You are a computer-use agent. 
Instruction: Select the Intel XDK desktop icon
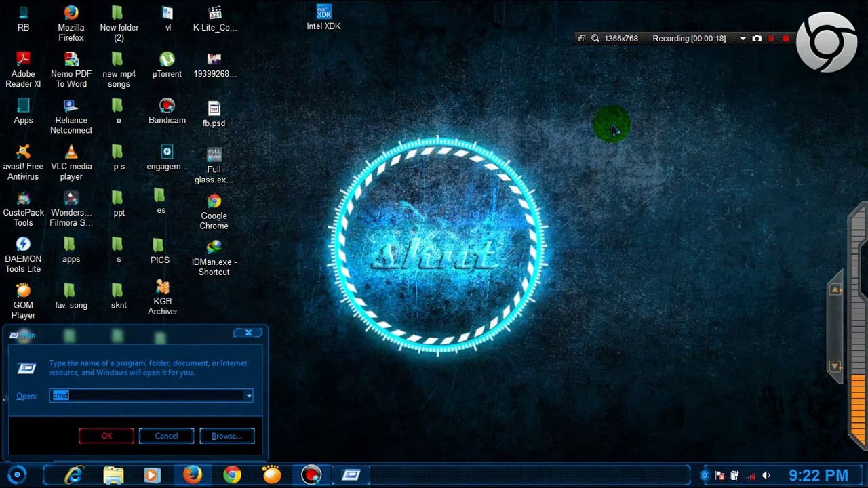[323, 18]
